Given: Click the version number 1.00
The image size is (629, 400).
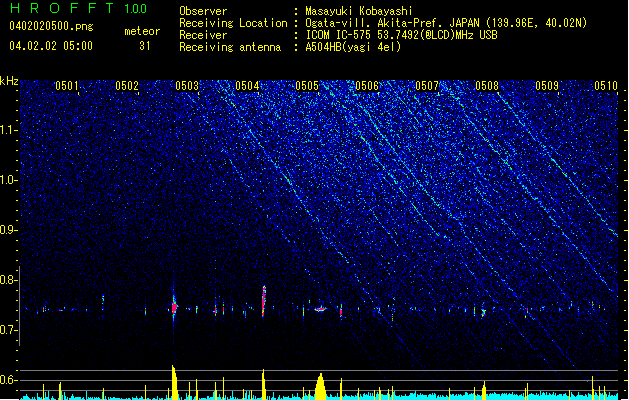Looking at the screenshot, I should 135,9.
